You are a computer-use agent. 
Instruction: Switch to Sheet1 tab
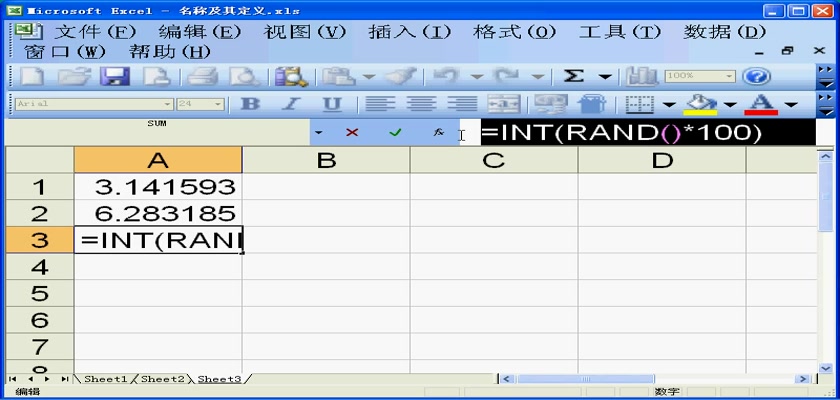105,379
